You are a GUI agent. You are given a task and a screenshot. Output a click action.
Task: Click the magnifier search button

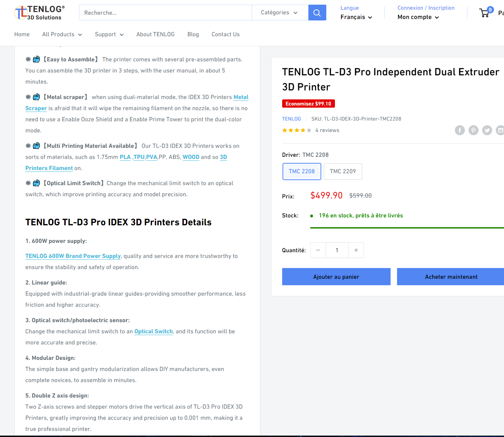point(317,13)
